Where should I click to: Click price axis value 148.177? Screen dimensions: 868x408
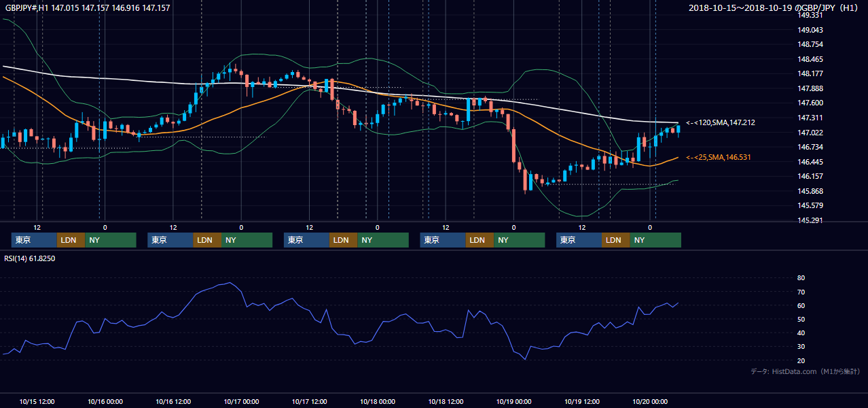tap(810, 74)
